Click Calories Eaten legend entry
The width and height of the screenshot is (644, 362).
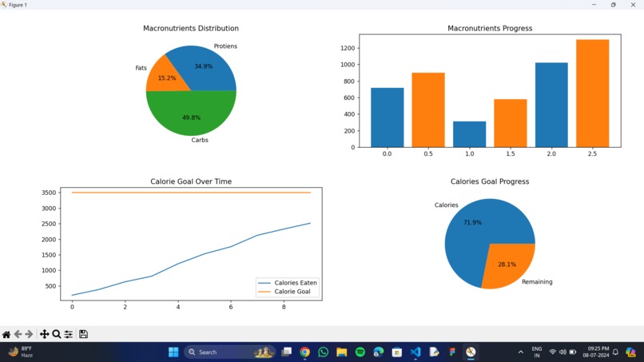287,283
